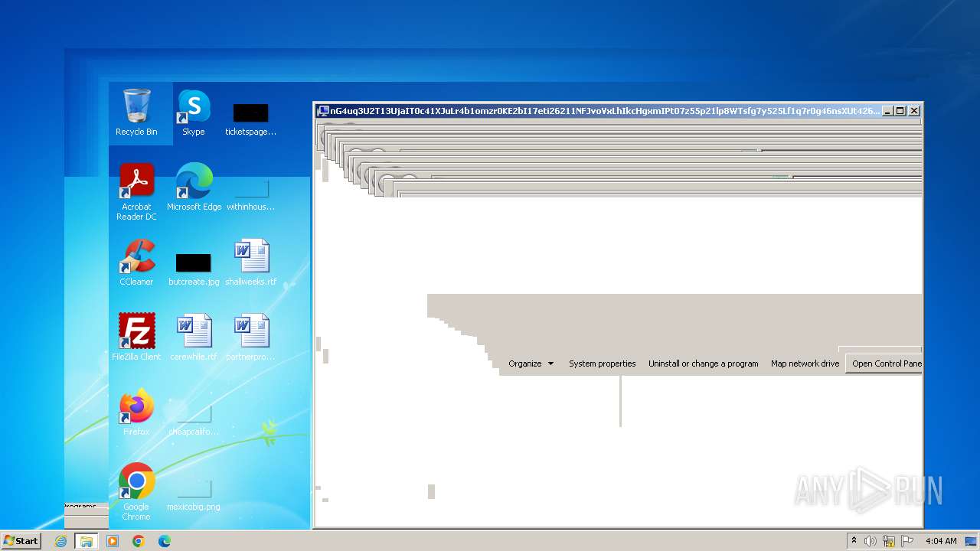Viewport: 980px width, 551px height.
Task: Open the Recycle Bin desktop icon
Action: (136, 113)
